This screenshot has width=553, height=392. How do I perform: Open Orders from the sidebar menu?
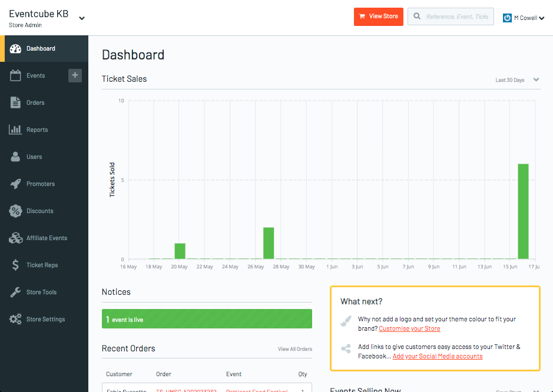tap(37, 102)
